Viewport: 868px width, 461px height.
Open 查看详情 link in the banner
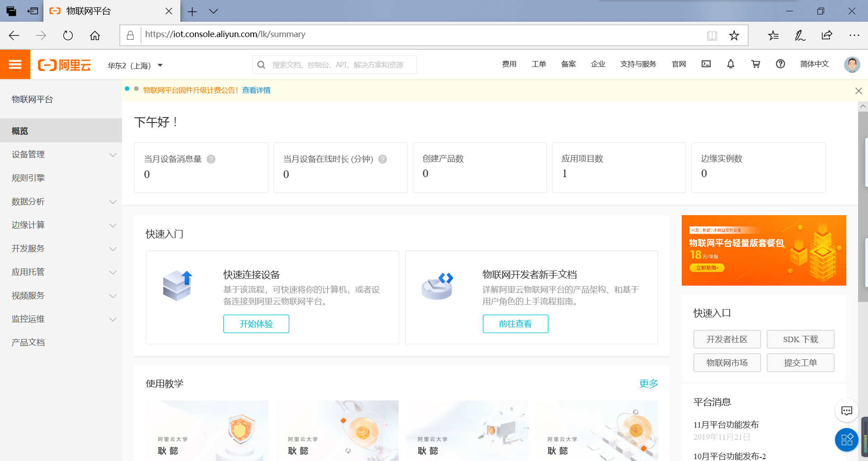pyautogui.click(x=256, y=90)
